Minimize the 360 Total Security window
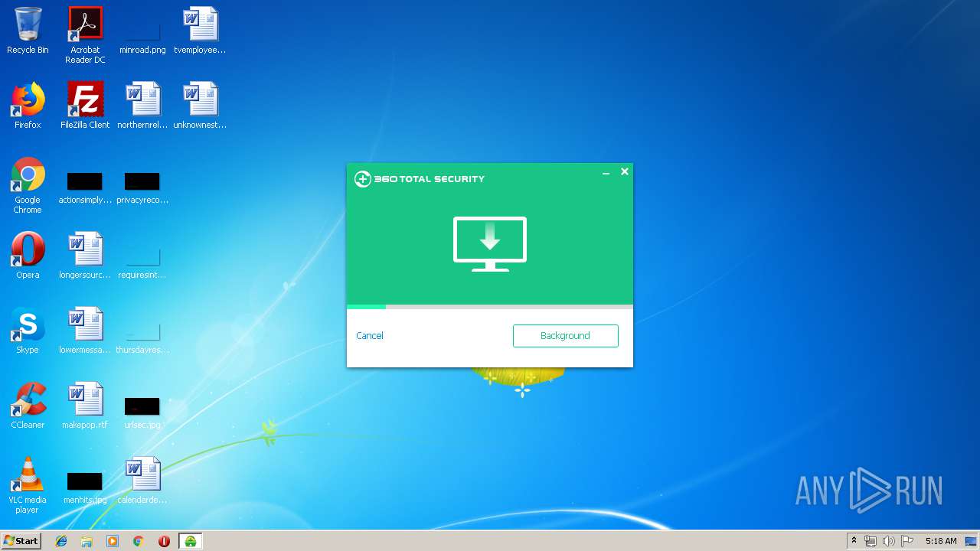This screenshot has height=551, width=980. click(x=606, y=172)
